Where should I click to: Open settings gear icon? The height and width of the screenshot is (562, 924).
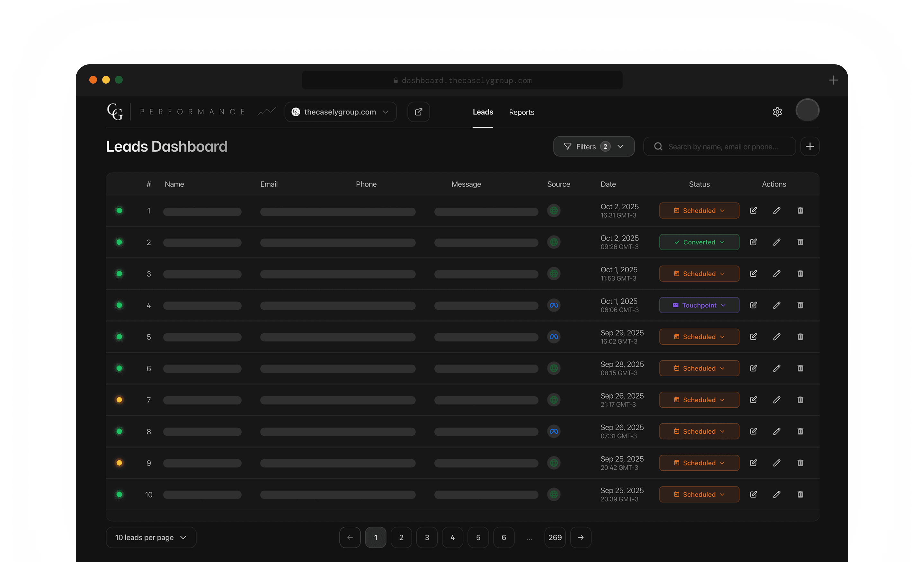point(777,112)
